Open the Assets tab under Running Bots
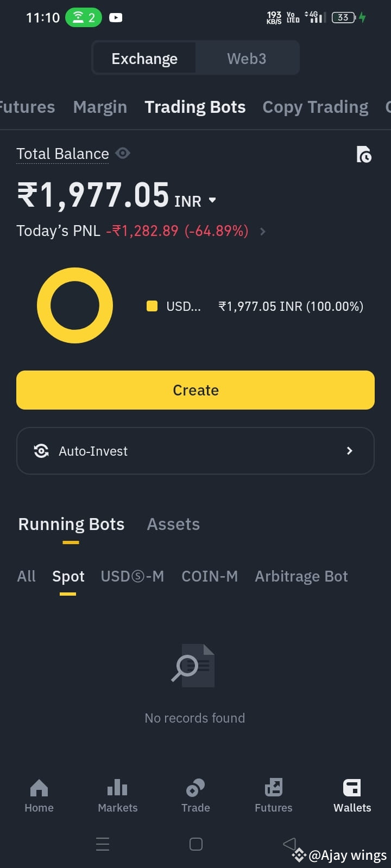This screenshot has height=868, width=391. [x=173, y=524]
